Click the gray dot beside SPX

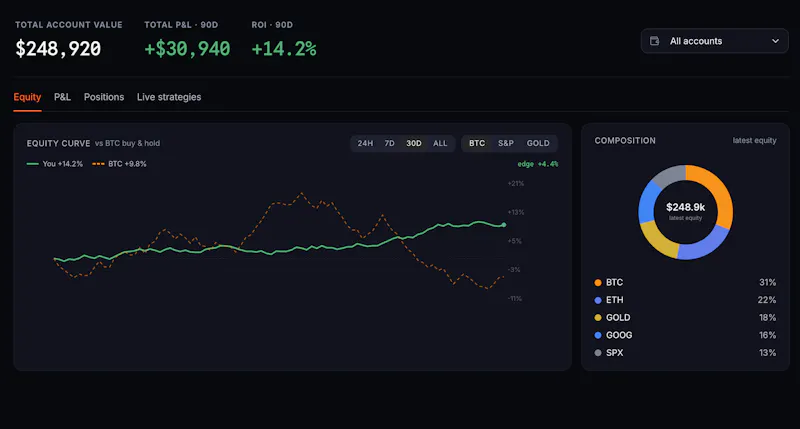coord(598,353)
